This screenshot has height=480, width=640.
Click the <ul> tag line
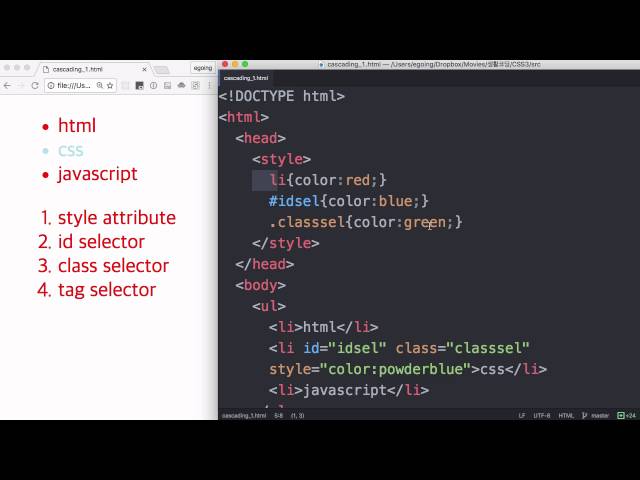point(269,306)
